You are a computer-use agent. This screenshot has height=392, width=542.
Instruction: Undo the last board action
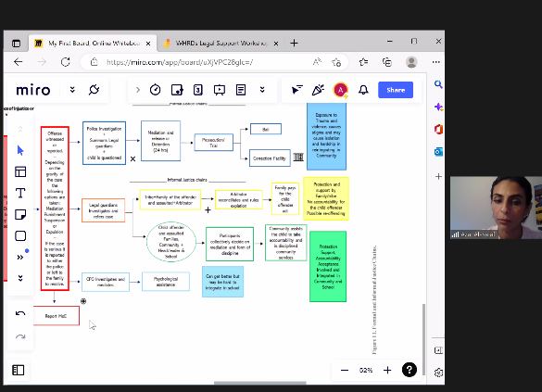click(20, 313)
